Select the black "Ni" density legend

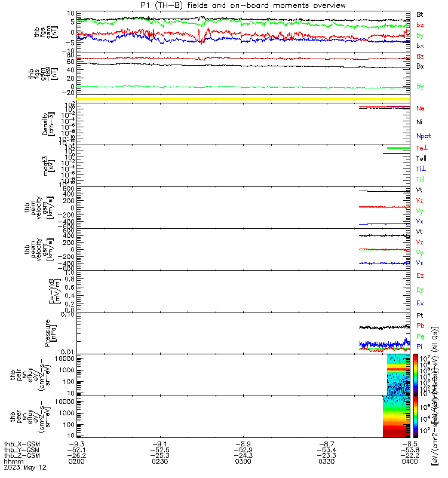point(419,122)
